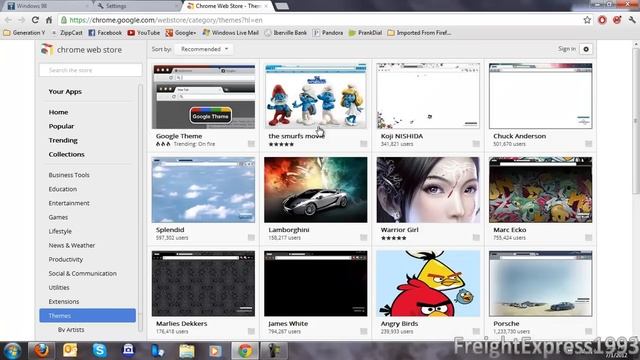Select Entertainment category
640x360 pixels.
coord(69,203)
